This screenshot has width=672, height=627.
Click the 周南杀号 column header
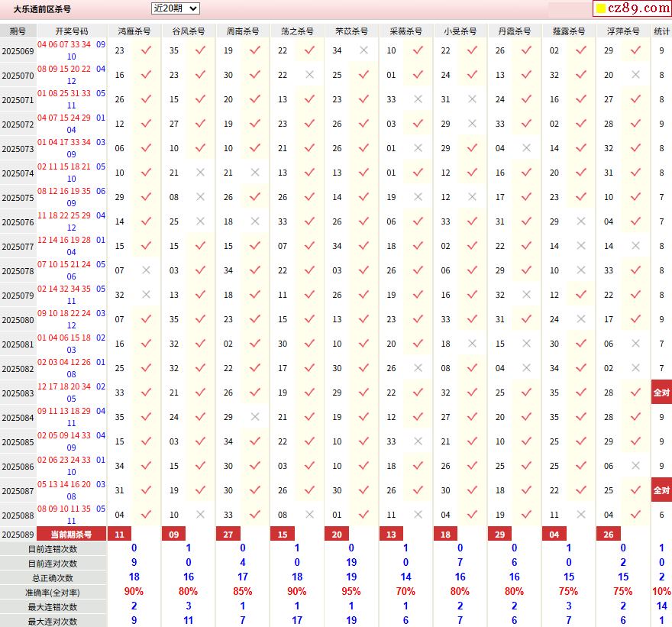tap(243, 31)
